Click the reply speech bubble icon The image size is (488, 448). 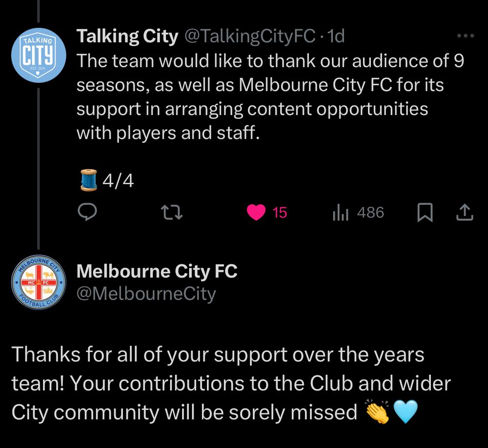[88, 213]
